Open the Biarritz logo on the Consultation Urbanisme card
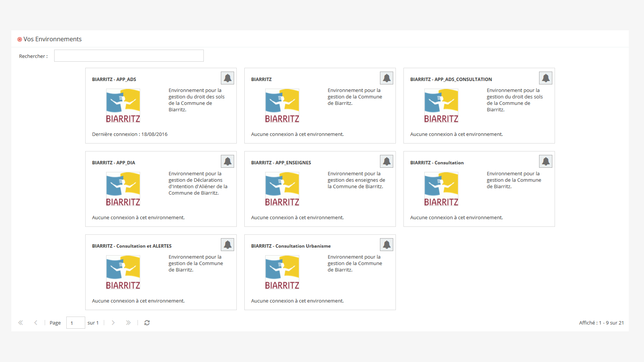The width and height of the screenshot is (644, 362). click(282, 272)
